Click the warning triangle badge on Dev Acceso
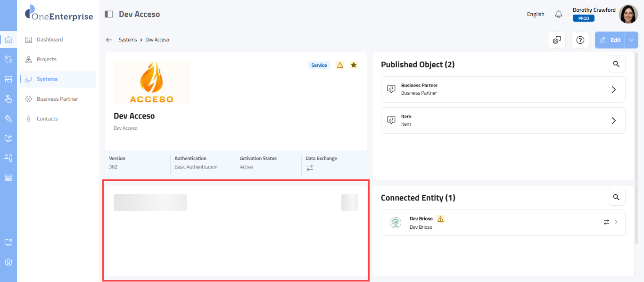The image size is (644, 282). tap(340, 65)
